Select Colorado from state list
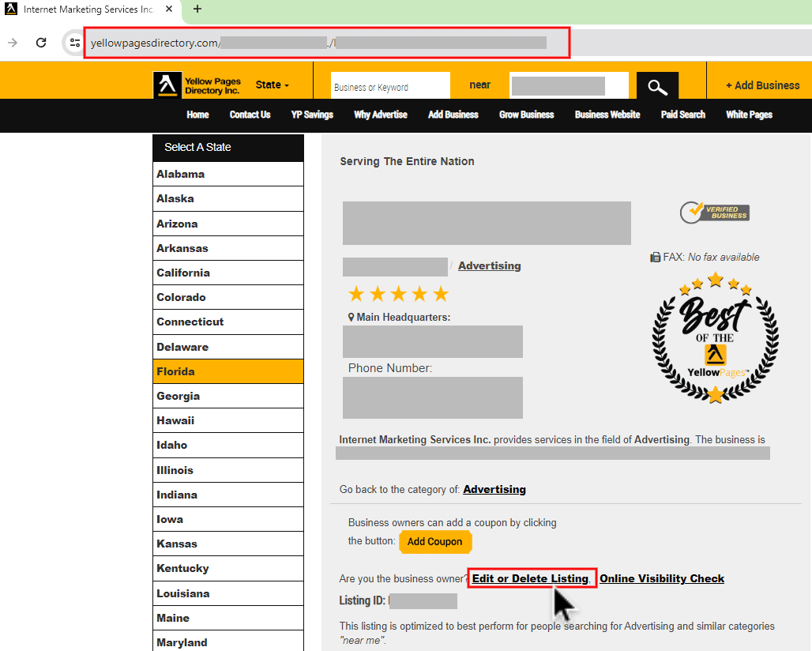Viewport: 812px width, 651px height. pyautogui.click(x=228, y=297)
